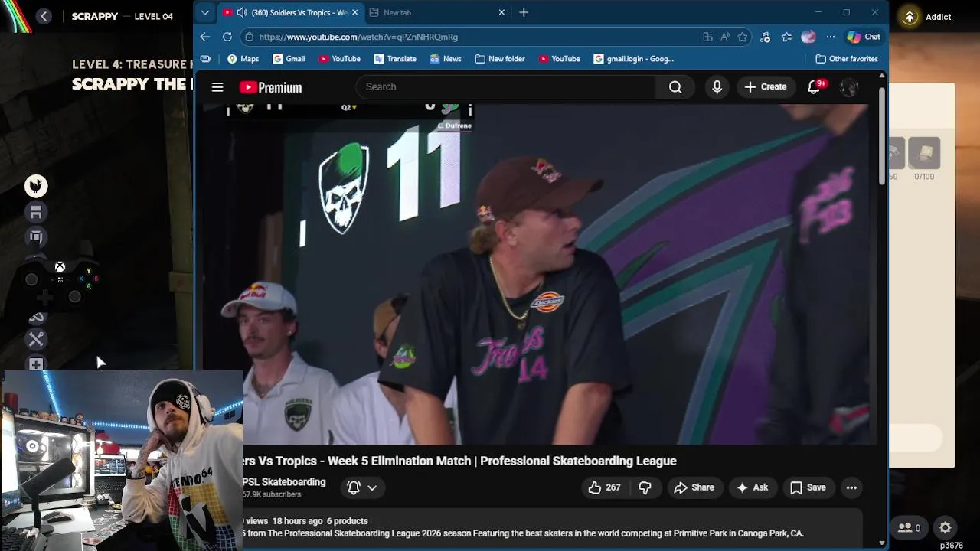Open the PSL Skateboarding channel
This screenshot has width=980, height=551.
pos(283,482)
